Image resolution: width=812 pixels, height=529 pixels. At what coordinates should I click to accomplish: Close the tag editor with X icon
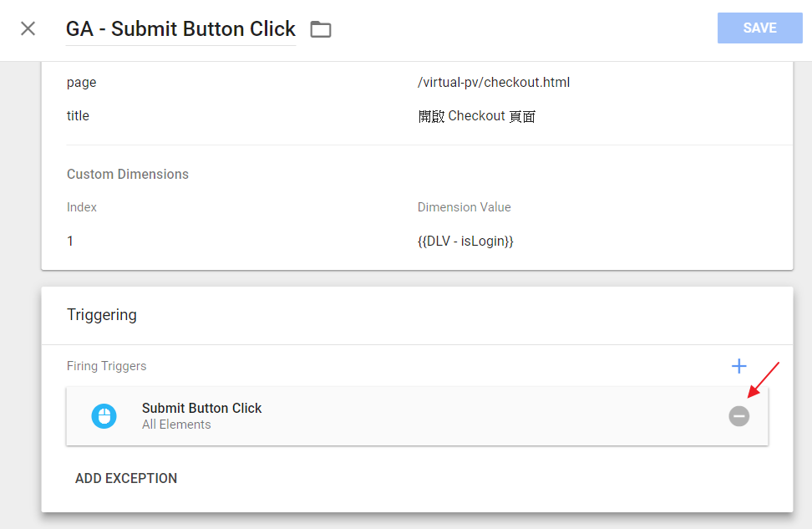click(x=28, y=28)
